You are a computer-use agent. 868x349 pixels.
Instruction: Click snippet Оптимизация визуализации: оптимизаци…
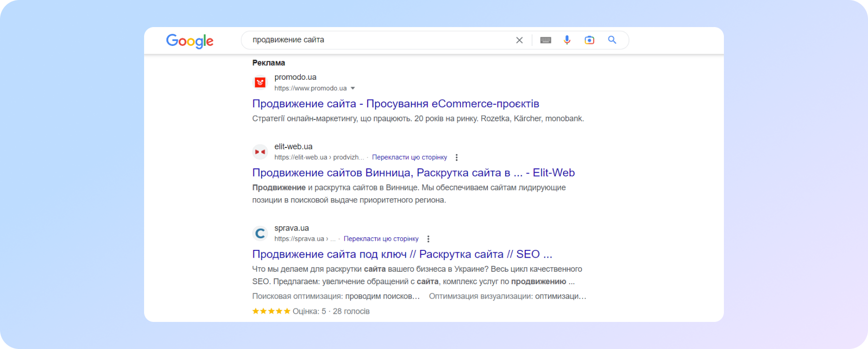click(x=507, y=296)
